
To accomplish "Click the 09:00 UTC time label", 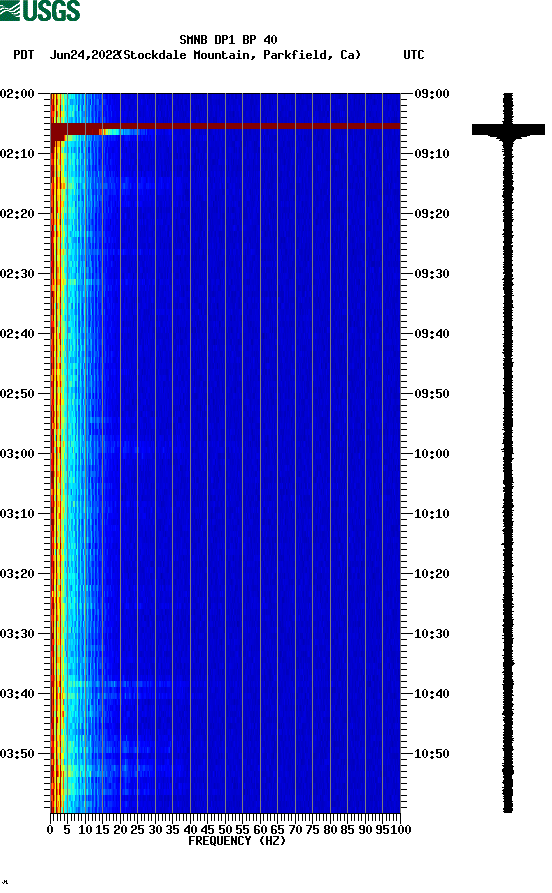I will click(x=432, y=94).
